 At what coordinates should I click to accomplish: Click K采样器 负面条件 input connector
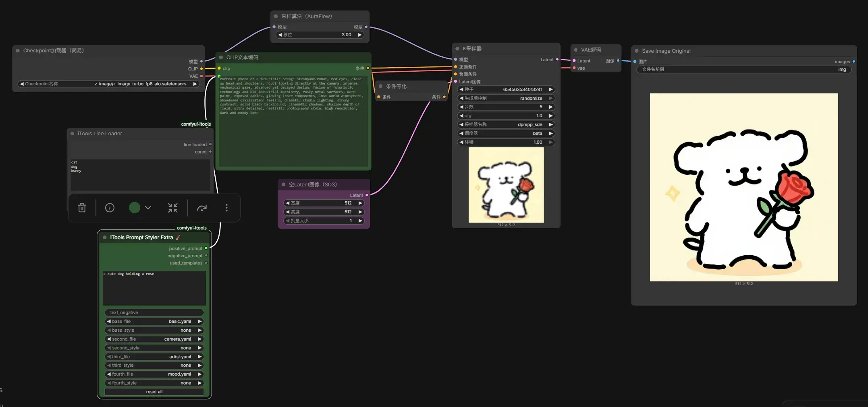pyautogui.click(x=455, y=74)
